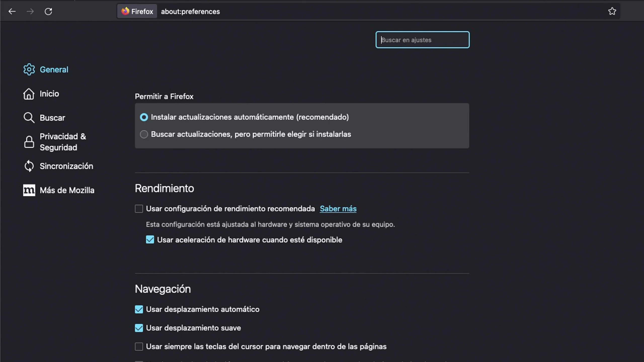644x362 pixels.
Task: Click the Más de Mozilla m icon
Action: pyautogui.click(x=29, y=190)
